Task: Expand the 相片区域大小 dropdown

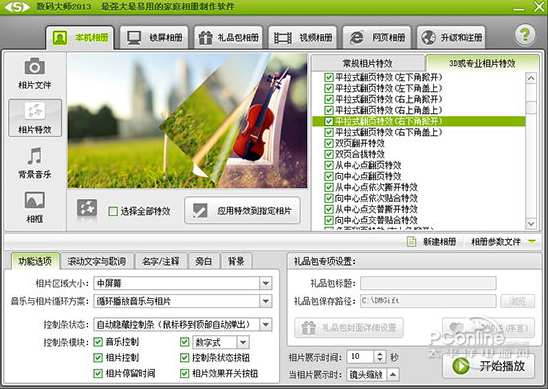Action: (266, 283)
